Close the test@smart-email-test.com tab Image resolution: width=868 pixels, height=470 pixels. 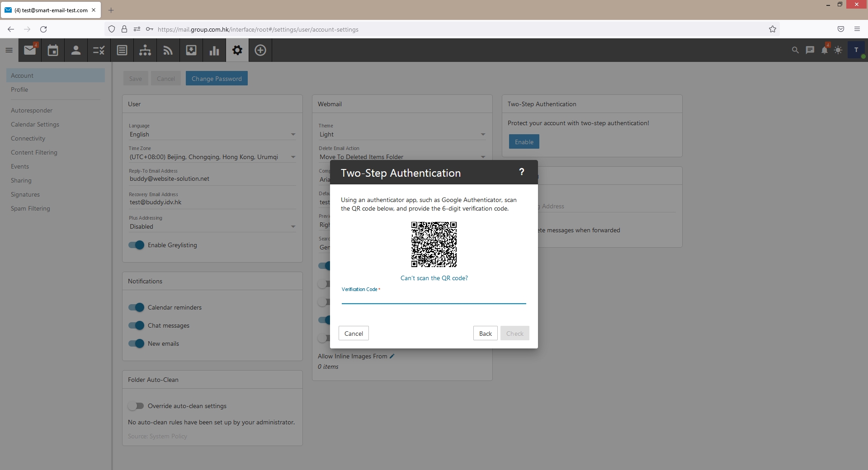[94, 10]
